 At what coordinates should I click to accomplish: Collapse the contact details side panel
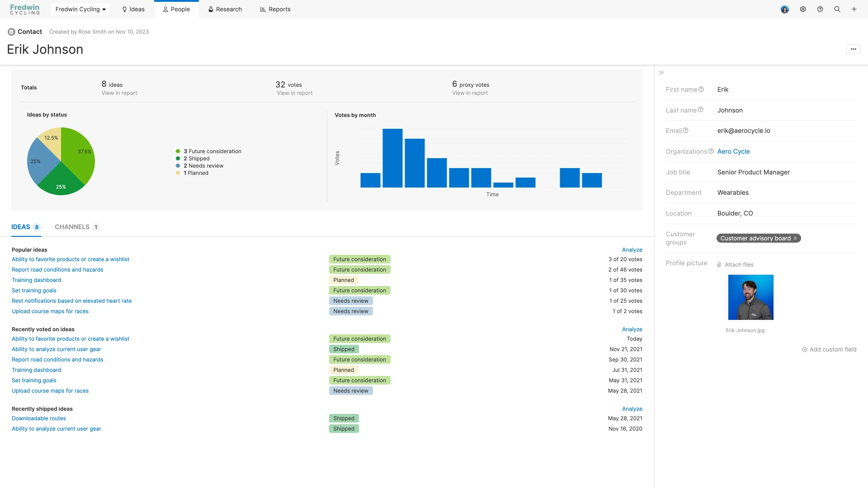click(x=661, y=73)
